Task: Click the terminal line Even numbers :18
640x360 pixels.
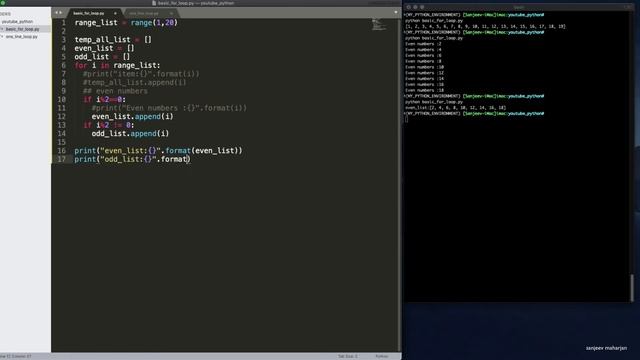Action: (x=424, y=91)
